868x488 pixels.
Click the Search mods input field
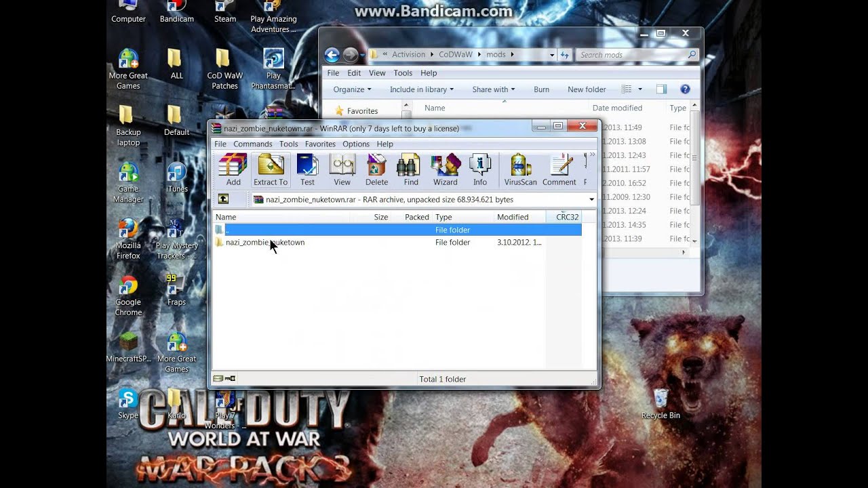637,55
